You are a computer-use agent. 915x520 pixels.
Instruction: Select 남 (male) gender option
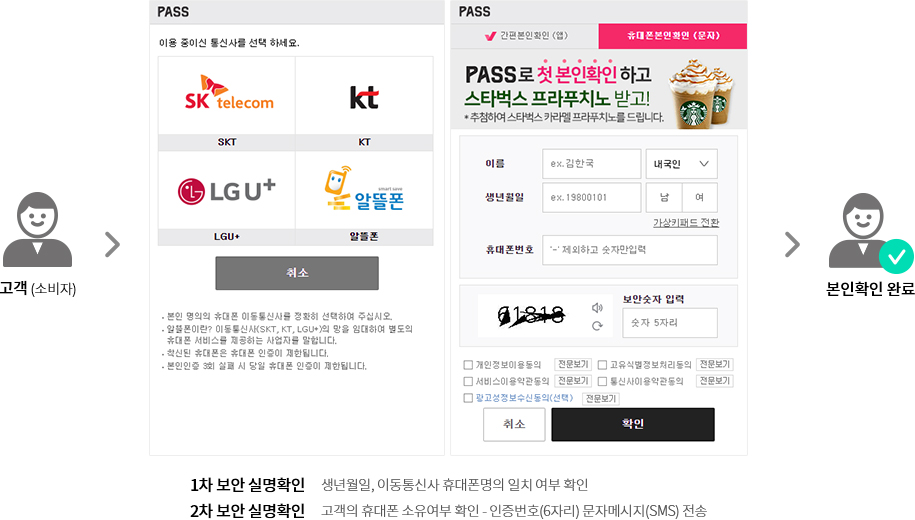(x=664, y=197)
